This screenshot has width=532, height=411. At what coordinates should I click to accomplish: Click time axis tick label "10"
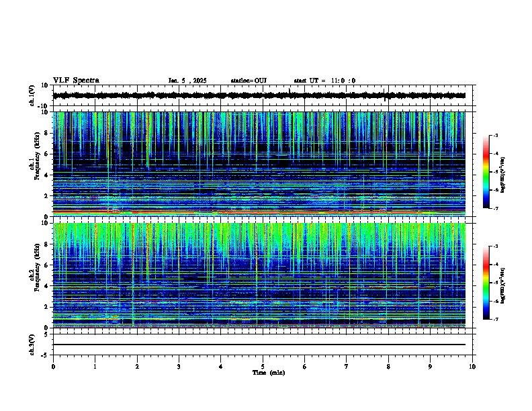pyautogui.click(x=472, y=367)
